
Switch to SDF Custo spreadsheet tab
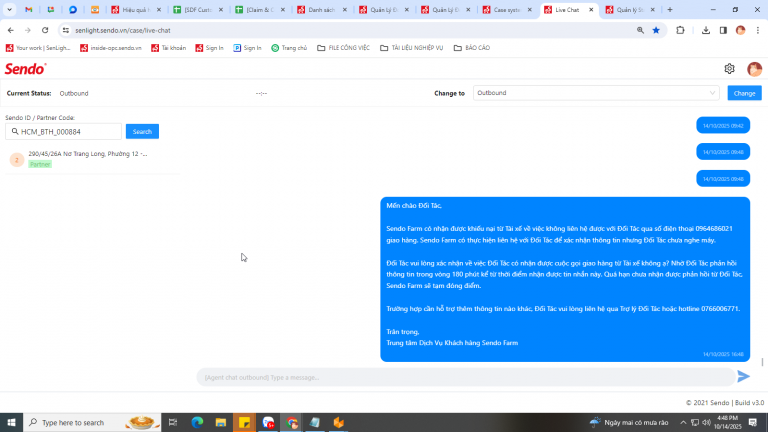(x=198, y=10)
